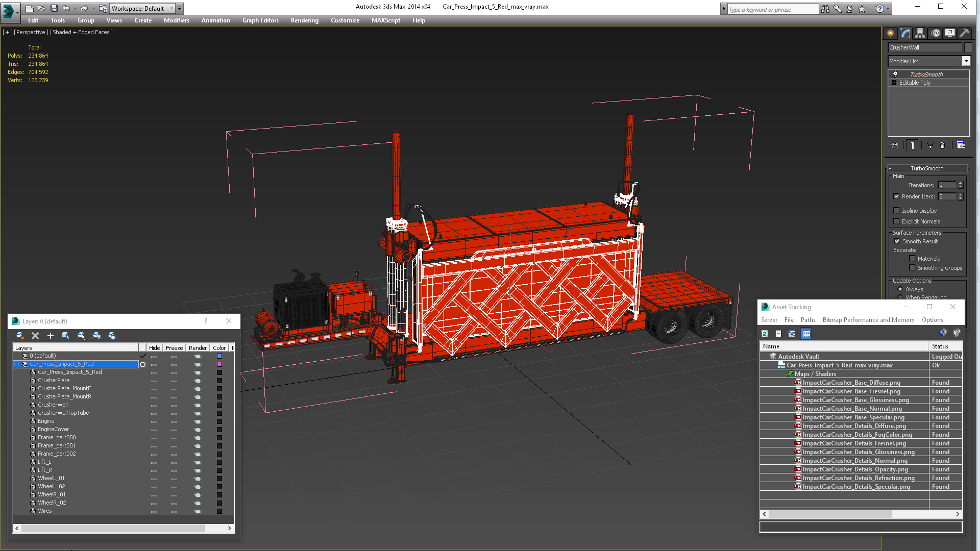Click Delete layer X icon
This screenshot has height=551, width=980.
point(35,336)
